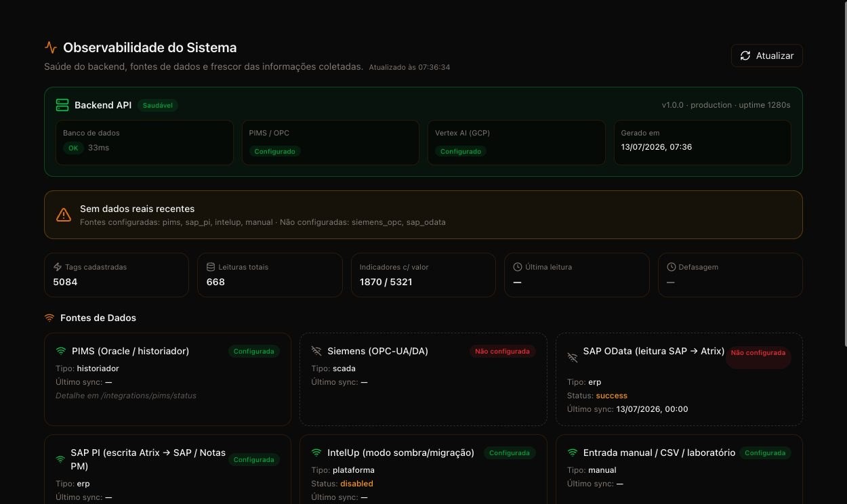Viewport: 847px width, 504px height.
Task: Click the '5084' tags cadastradas value
Action: click(65, 282)
